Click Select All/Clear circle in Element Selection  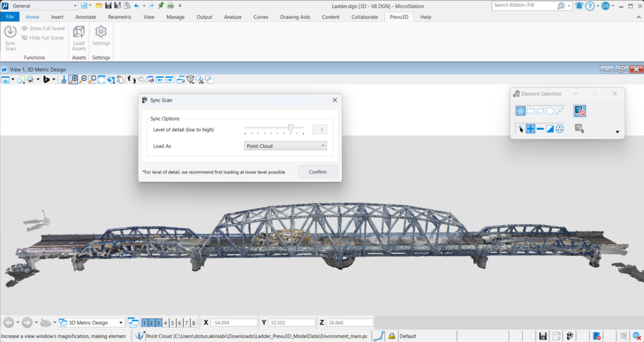coord(560,129)
